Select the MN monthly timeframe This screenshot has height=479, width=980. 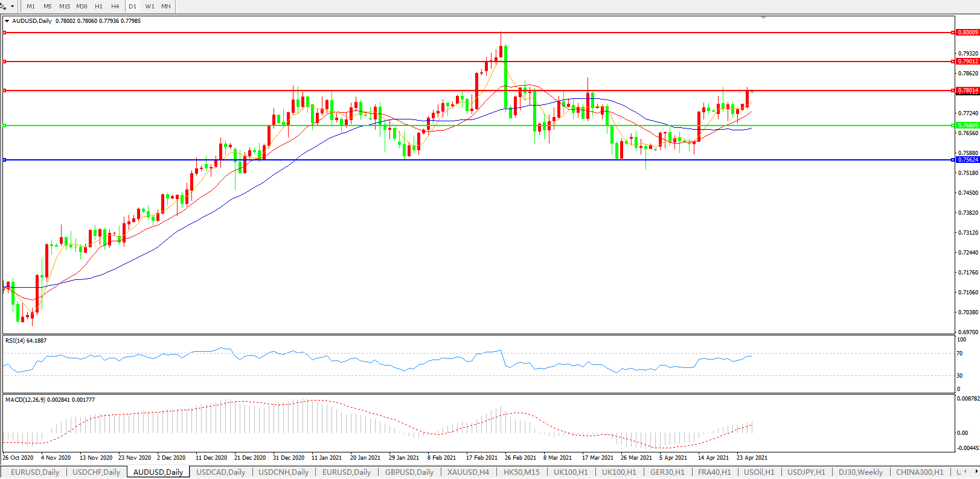[x=166, y=6]
